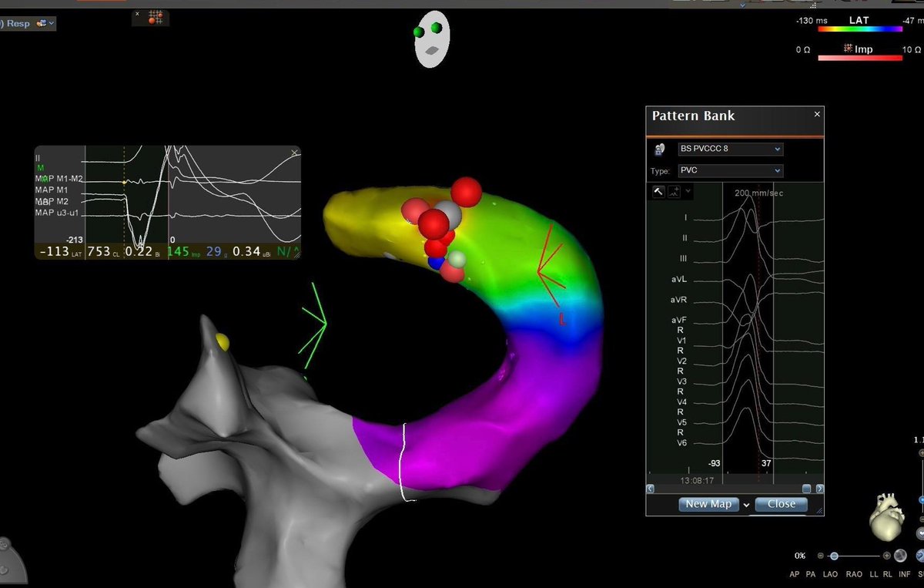Click the 200 mm/sec sweep speed text

tap(758, 193)
